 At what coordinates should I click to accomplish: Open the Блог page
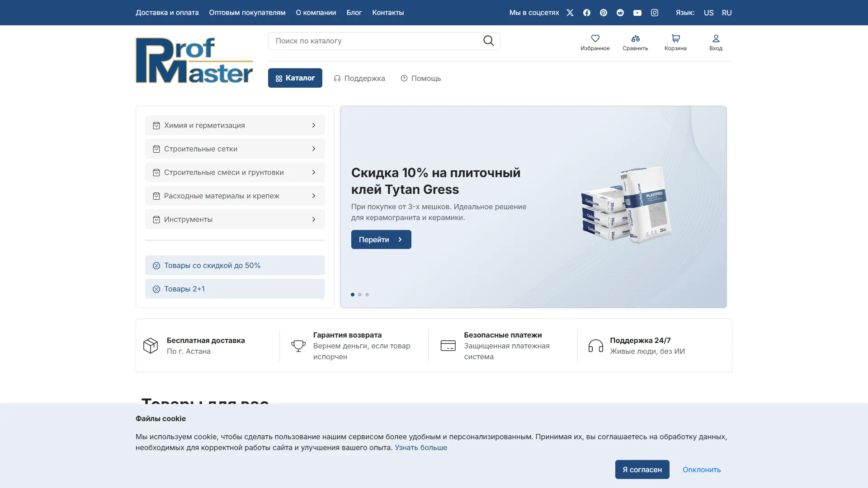click(354, 13)
